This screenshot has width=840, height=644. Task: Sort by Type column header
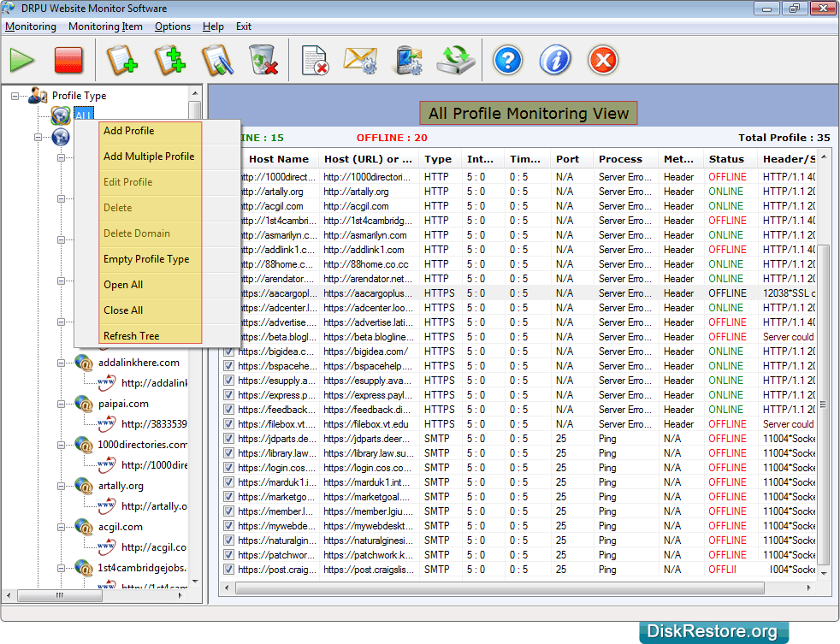(441, 159)
